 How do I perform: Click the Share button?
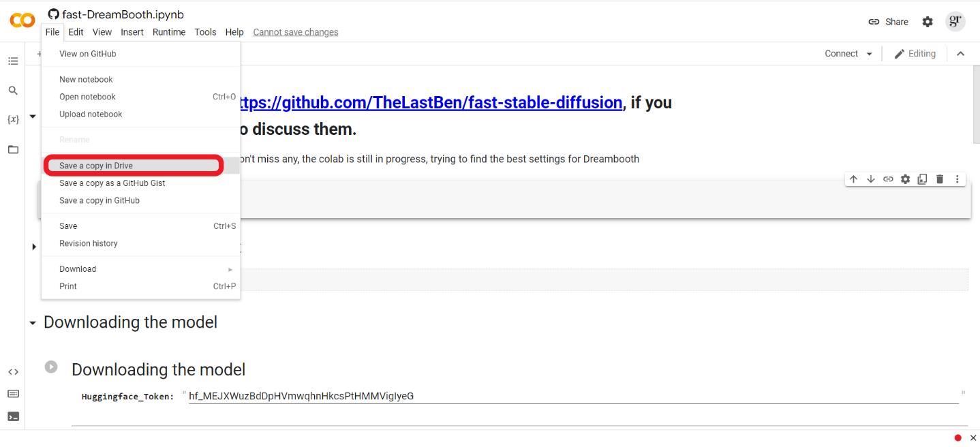(x=888, y=22)
